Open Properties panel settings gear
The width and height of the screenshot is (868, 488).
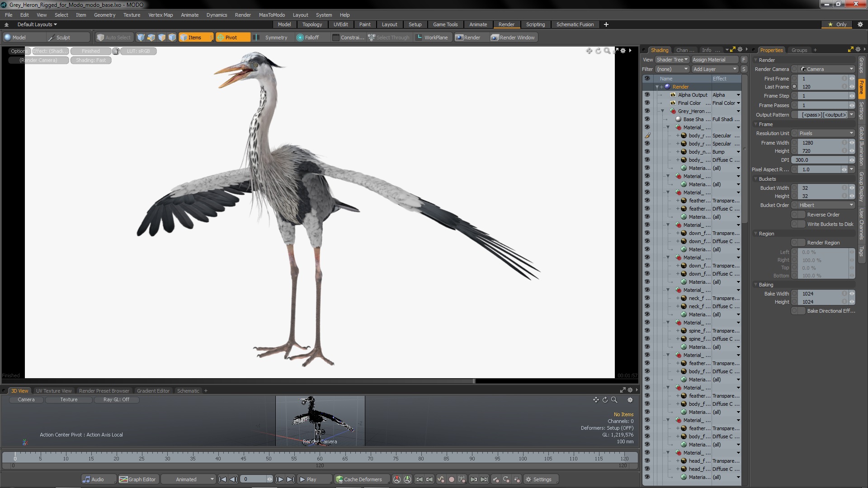(x=858, y=50)
